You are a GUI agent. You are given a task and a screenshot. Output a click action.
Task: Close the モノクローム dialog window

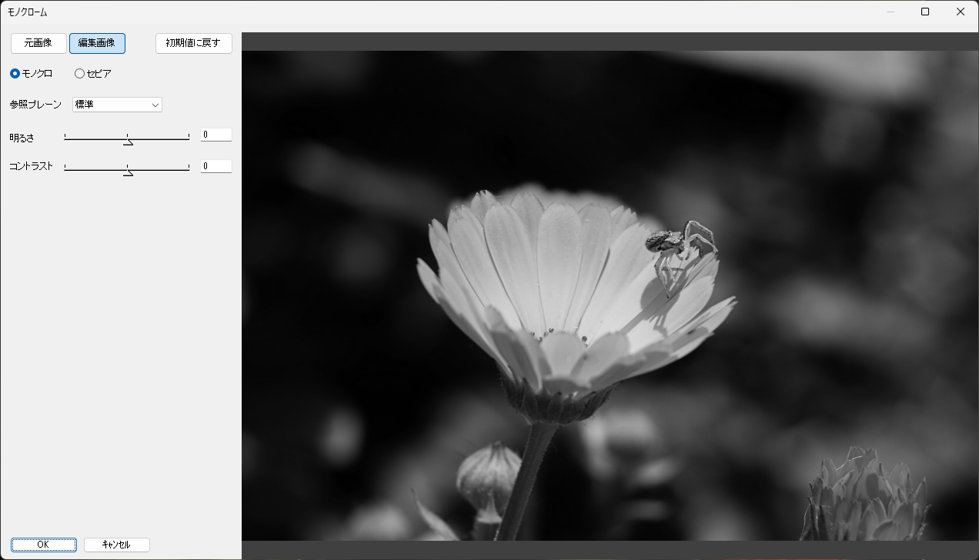click(x=961, y=12)
